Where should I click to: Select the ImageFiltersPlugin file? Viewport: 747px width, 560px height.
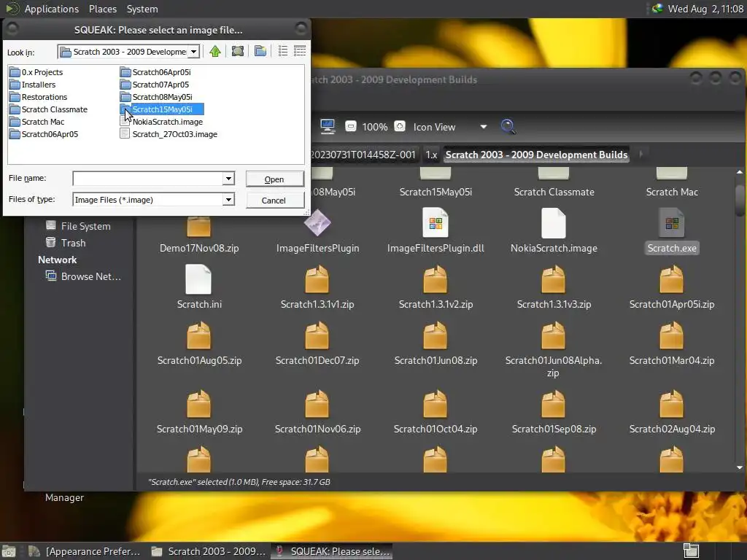[x=318, y=232]
